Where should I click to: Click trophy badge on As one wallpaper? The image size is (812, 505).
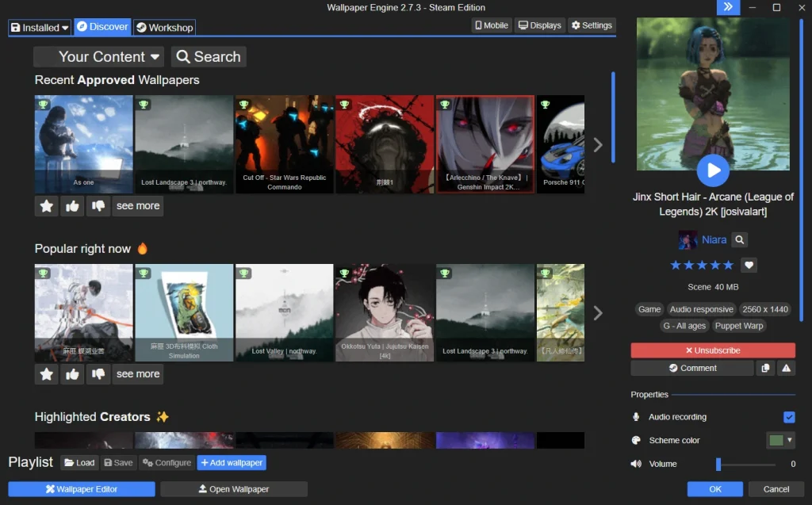pos(43,105)
